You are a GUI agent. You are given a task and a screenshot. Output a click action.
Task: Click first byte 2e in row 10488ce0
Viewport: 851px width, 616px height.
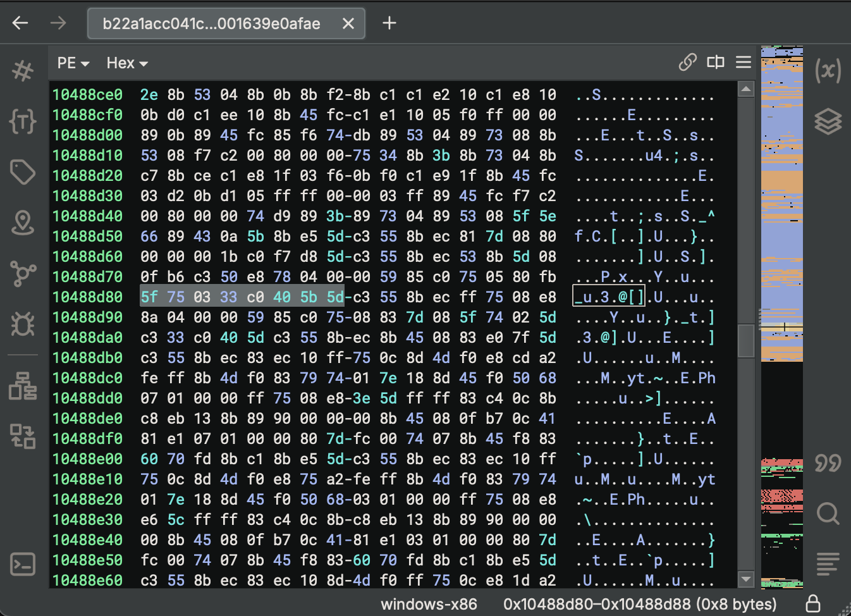[x=149, y=95]
